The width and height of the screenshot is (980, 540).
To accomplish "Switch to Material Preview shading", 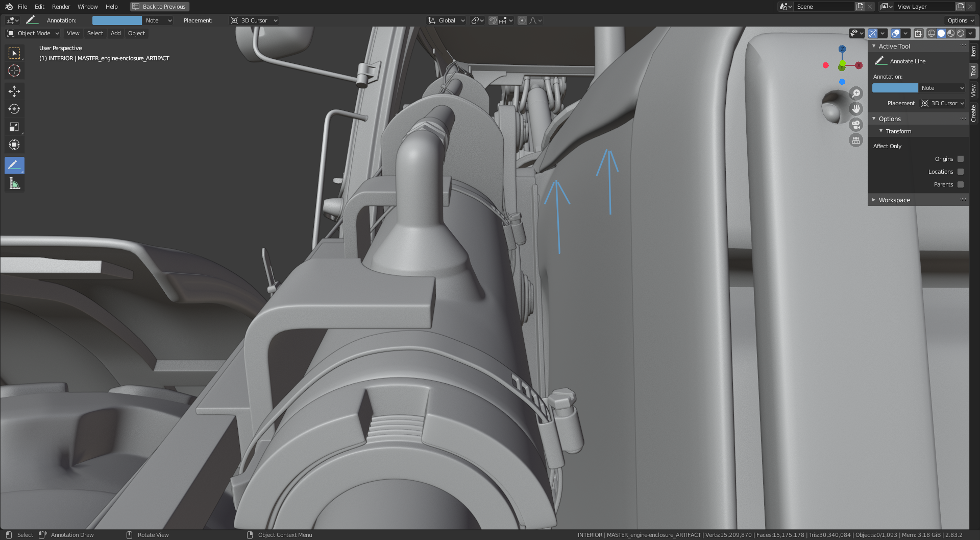I will pyautogui.click(x=951, y=33).
